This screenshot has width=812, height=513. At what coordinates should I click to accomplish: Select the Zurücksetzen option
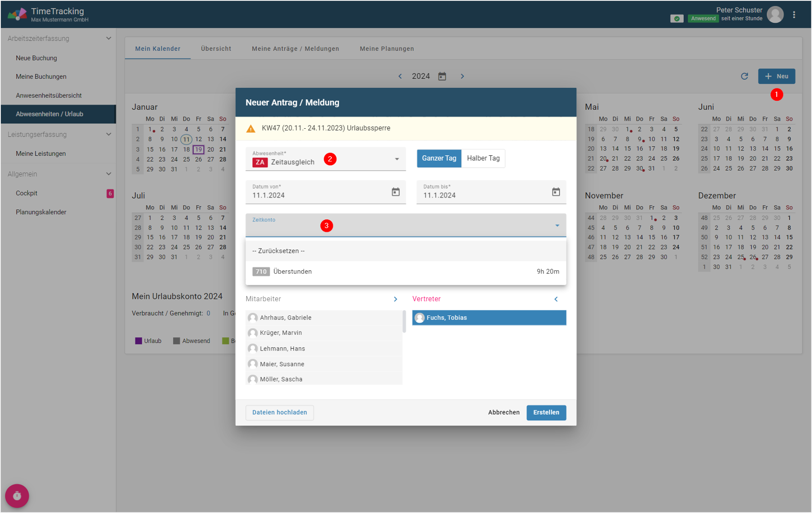tap(406, 251)
